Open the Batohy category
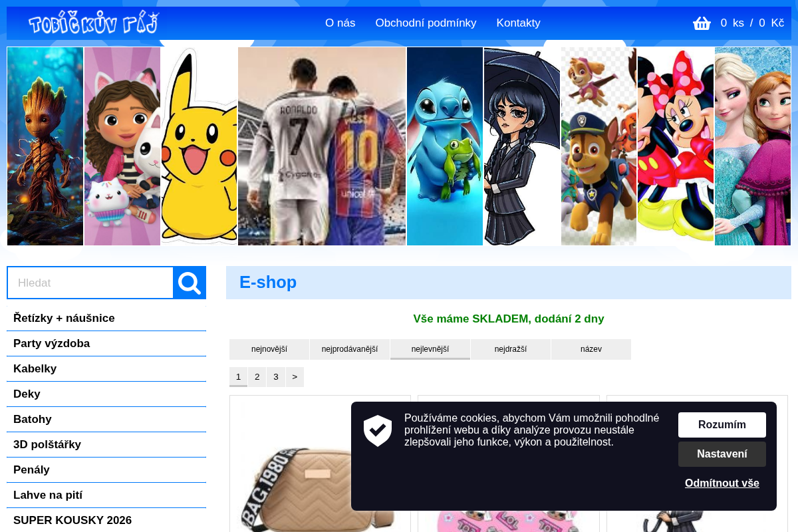The height and width of the screenshot is (532, 798). click(106, 420)
